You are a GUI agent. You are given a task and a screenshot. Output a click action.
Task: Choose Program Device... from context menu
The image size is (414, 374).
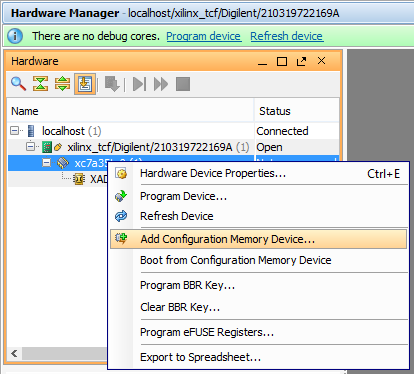tap(259, 196)
